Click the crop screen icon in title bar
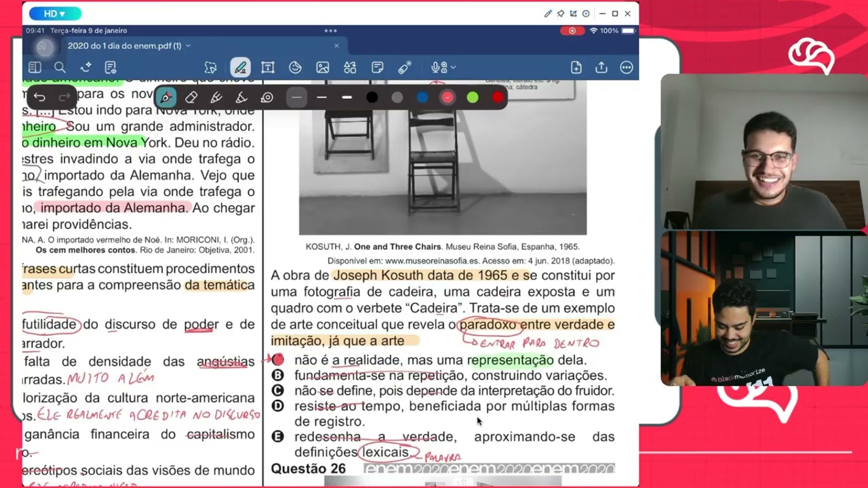The width and height of the screenshot is (868, 488). (x=573, y=14)
